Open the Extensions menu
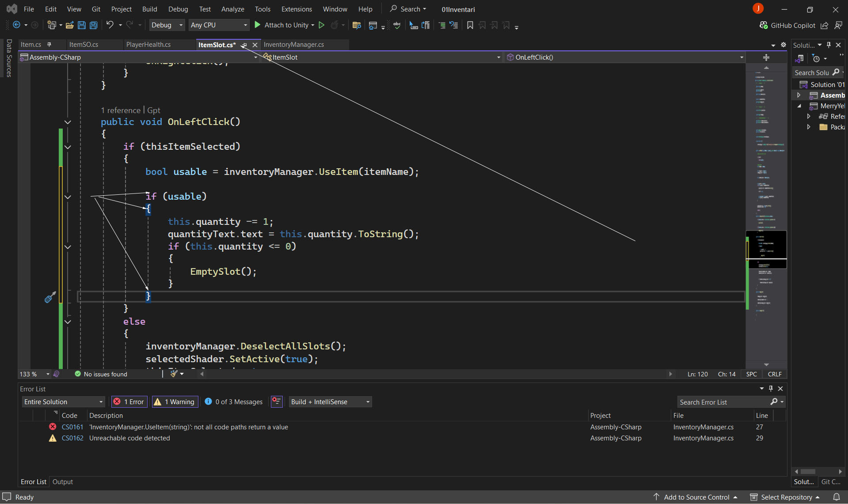 coord(296,9)
